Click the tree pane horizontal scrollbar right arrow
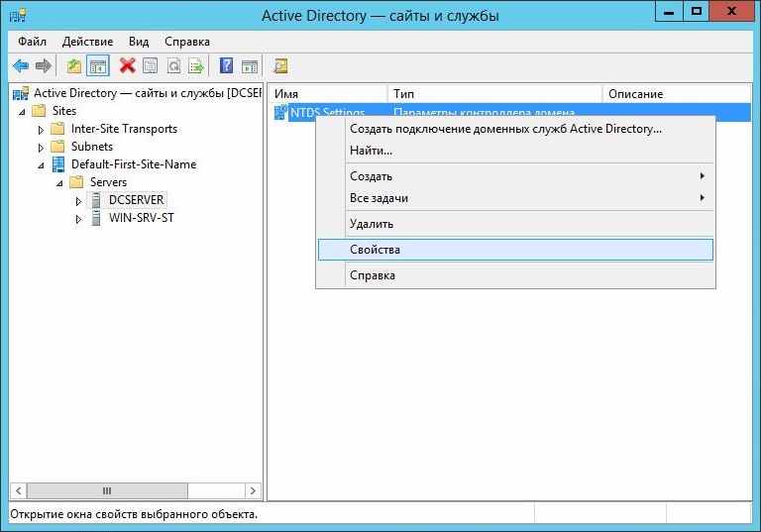Image resolution: width=761 pixels, height=532 pixels. [254, 490]
